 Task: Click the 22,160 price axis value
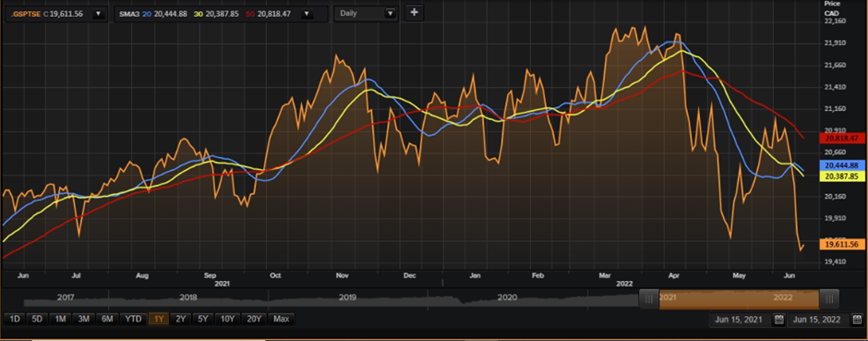tap(836, 21)
